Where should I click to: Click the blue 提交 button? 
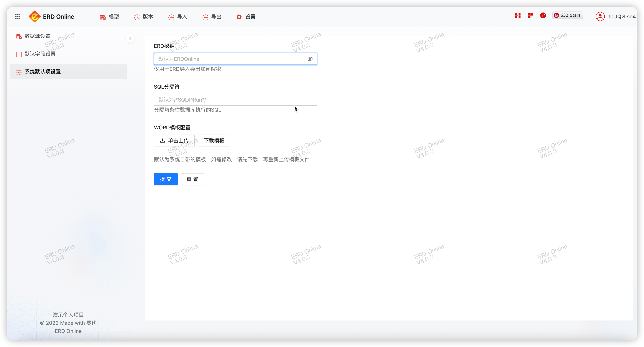click(166, 179)
